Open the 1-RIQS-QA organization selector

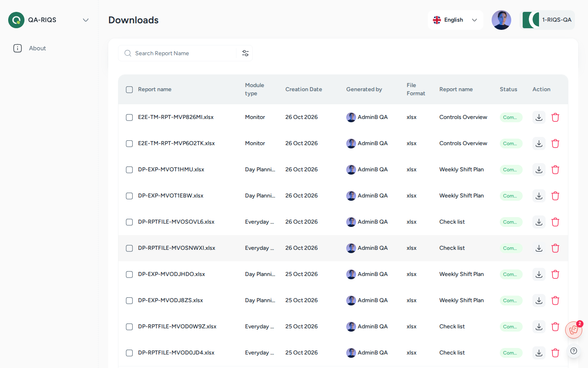[x=547, y=20]
